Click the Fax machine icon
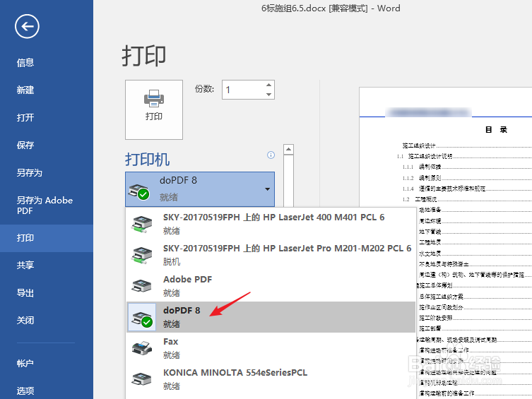This screenshot has width=532, height=399. tap(141, 348)
